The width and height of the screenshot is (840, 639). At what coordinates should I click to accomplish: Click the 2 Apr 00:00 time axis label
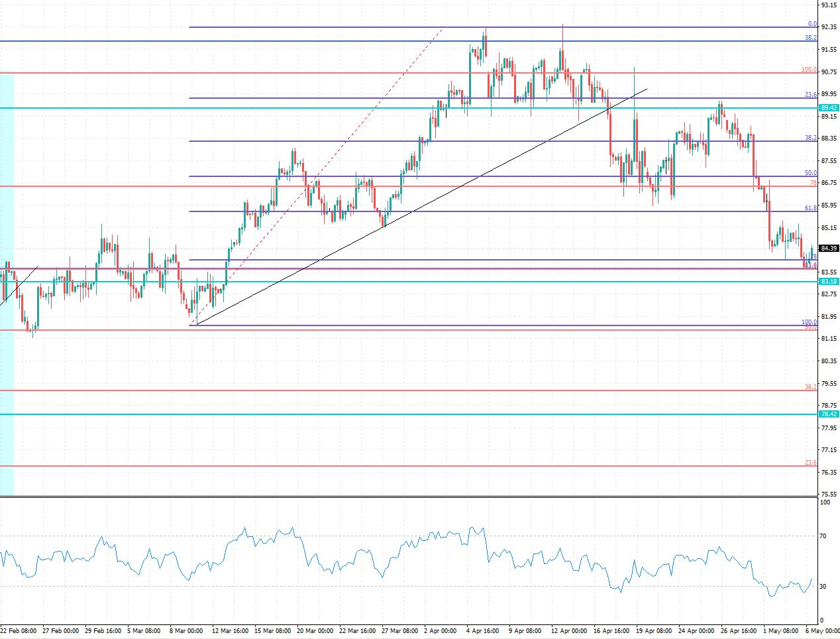[440, 631]
